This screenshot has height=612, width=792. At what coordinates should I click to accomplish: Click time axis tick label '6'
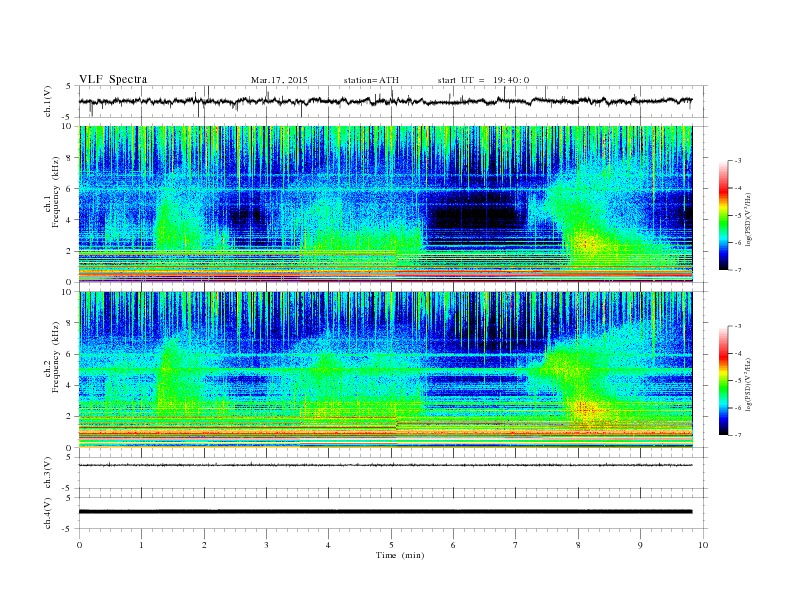tap(453, 545)
